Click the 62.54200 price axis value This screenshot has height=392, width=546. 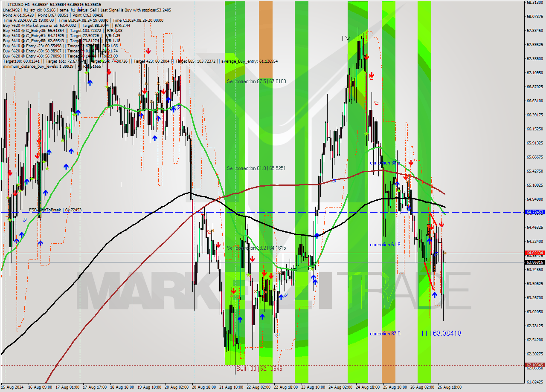point(535,340)
